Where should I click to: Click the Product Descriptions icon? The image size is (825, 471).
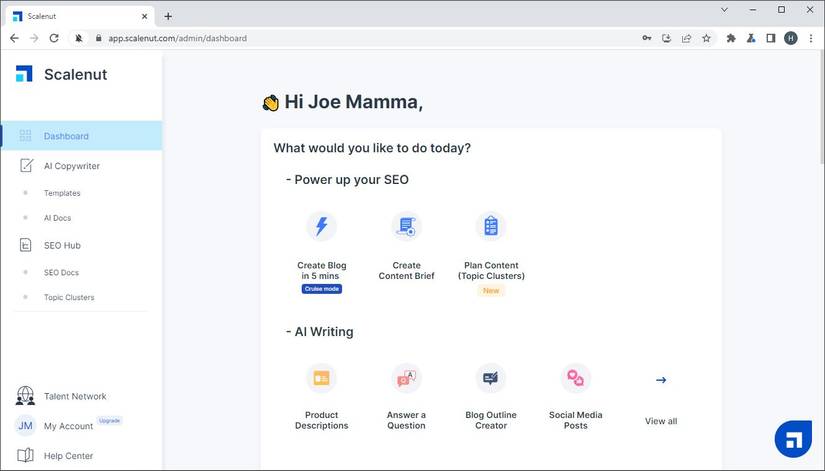321,378
